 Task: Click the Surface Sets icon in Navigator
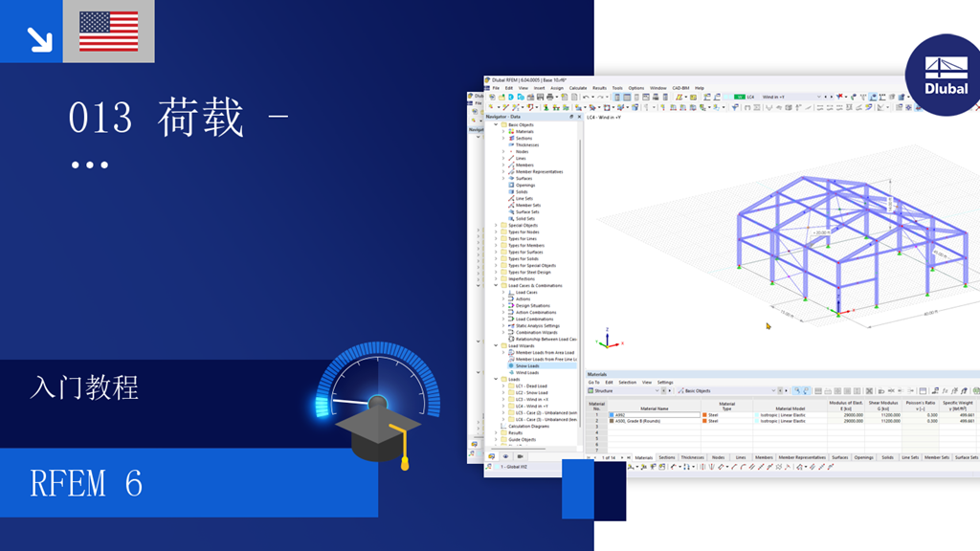point(511,211)
